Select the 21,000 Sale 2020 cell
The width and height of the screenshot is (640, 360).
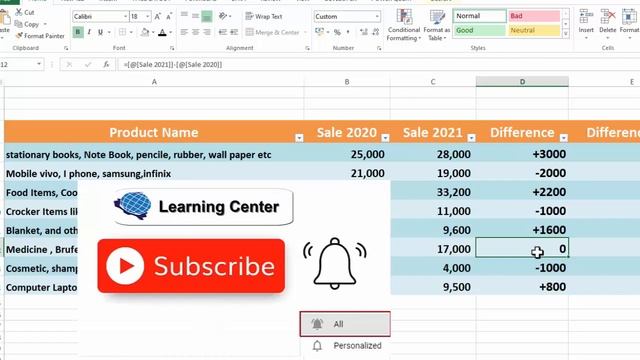pos(347,173)
